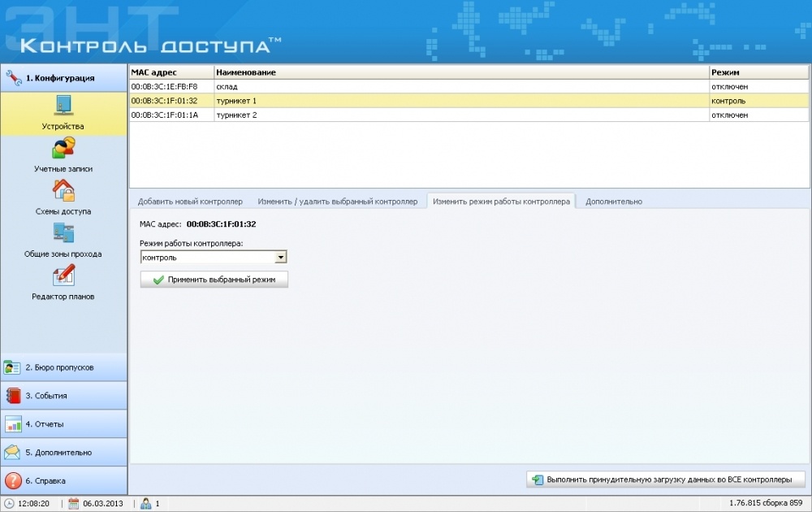Switch to Добавить новый контроллер tab
Image resolution: width=812 pixels, height=512 pixels.
coord(190,202)
